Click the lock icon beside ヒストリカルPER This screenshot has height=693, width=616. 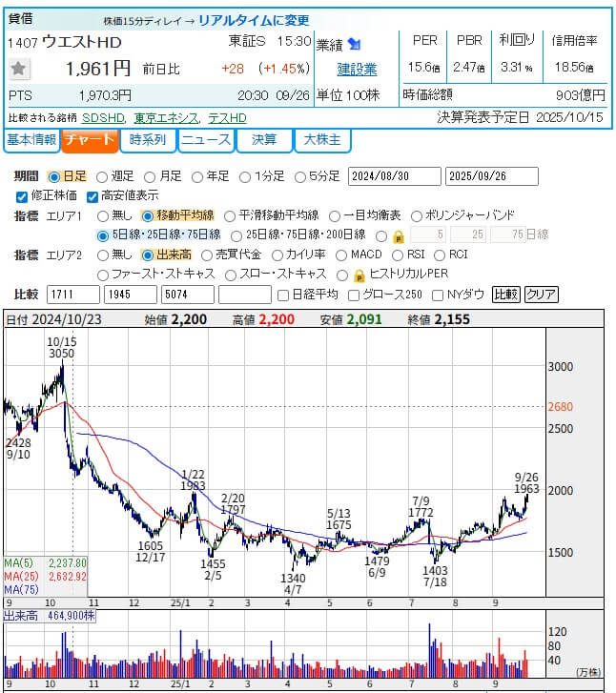[x=359, y=275]
